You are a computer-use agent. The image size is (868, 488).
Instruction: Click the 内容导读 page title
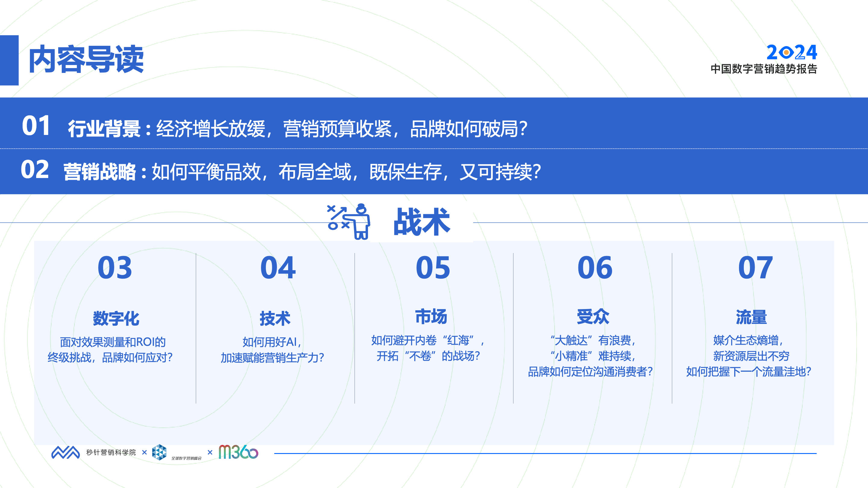coord(86,60)
